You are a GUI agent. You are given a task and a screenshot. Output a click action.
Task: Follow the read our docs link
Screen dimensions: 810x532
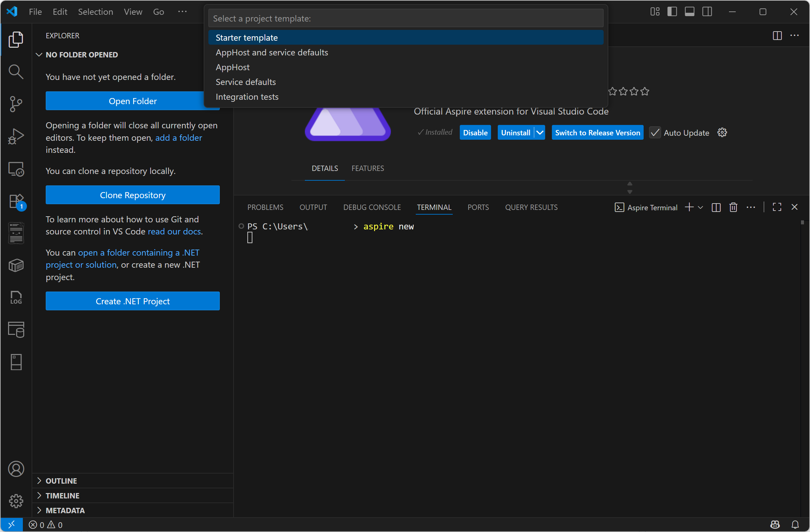(x=174, y=231)
